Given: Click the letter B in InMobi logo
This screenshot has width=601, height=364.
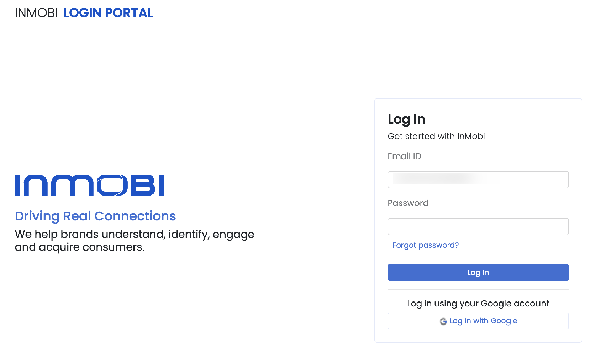Looking at the screenshot, I should (143, 185).
